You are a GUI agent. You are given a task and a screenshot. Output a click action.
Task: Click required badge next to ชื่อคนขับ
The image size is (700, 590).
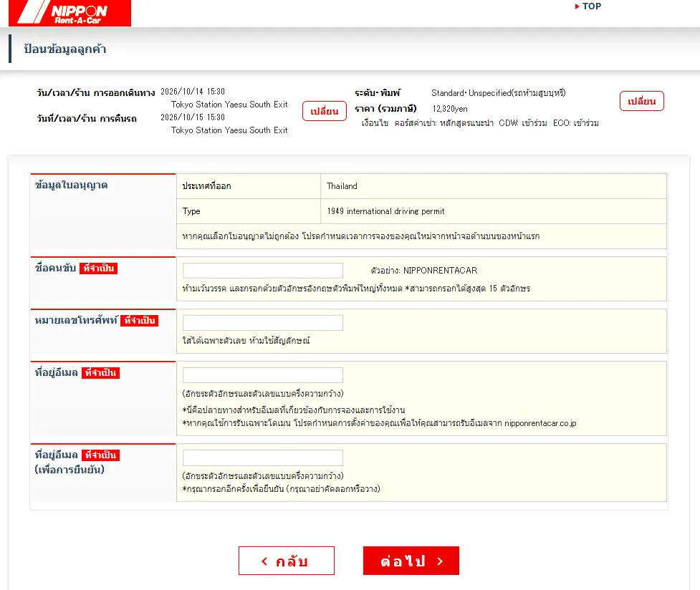pos(99,269)
